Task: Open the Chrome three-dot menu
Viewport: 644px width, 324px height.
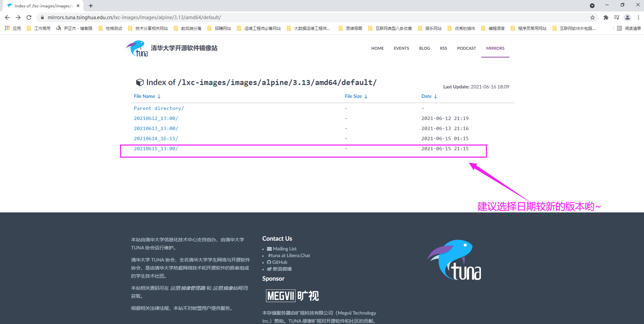Action: (638, 17)
